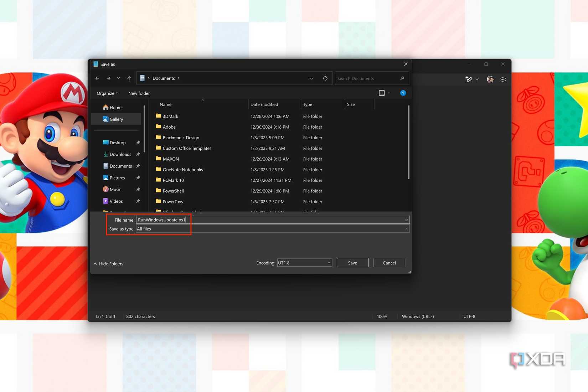
Task: Go up one folder level
Action: 129,78
